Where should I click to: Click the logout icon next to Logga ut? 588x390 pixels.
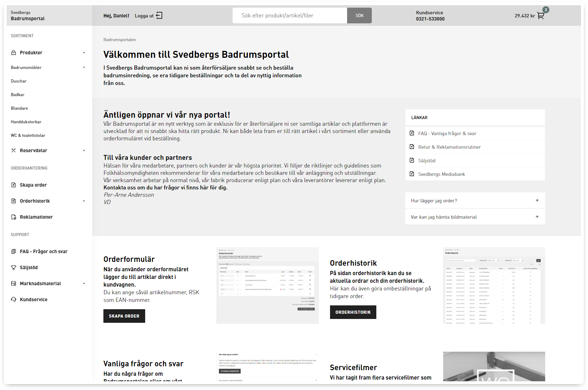[159, 15]
